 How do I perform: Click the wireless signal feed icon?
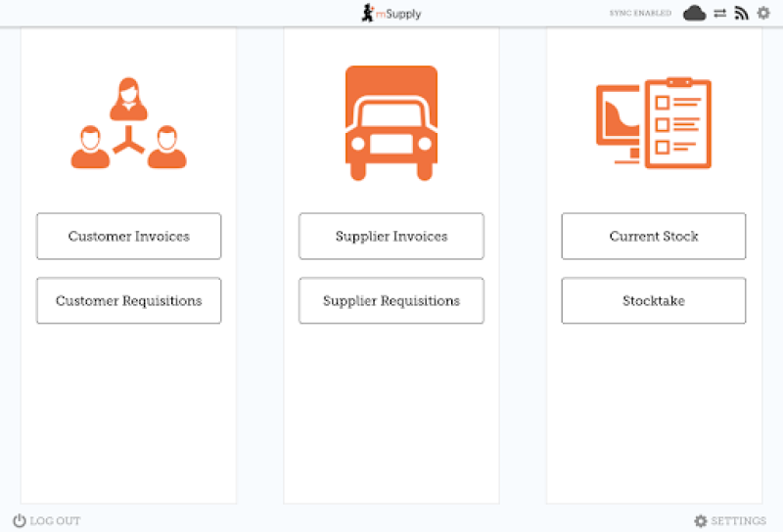(x=742, y=14)
